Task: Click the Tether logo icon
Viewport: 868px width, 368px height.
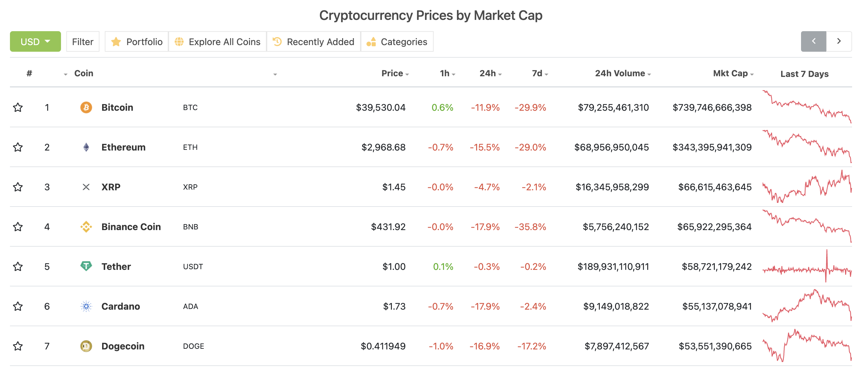Action: point(86,266)
